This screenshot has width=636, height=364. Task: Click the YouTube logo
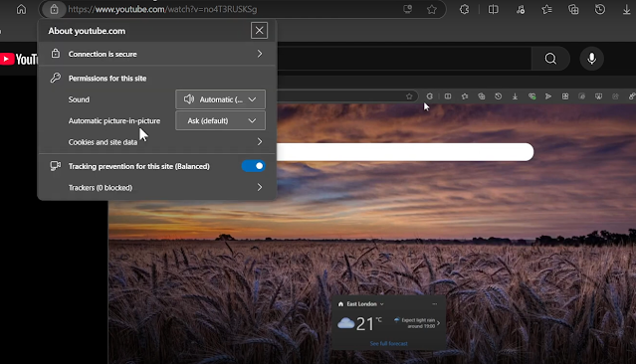19,60
